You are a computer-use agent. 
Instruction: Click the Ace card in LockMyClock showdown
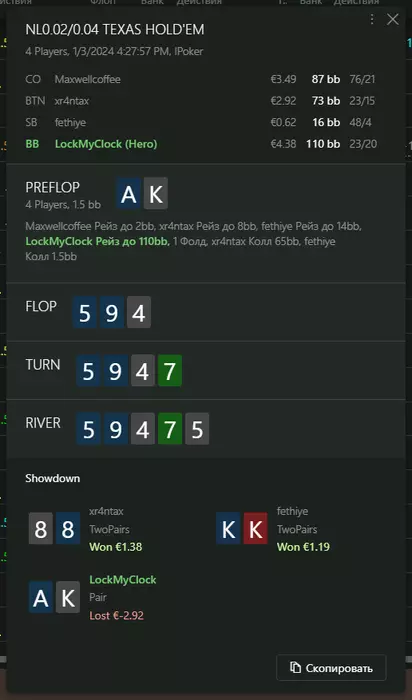click(x=41, y=597)
